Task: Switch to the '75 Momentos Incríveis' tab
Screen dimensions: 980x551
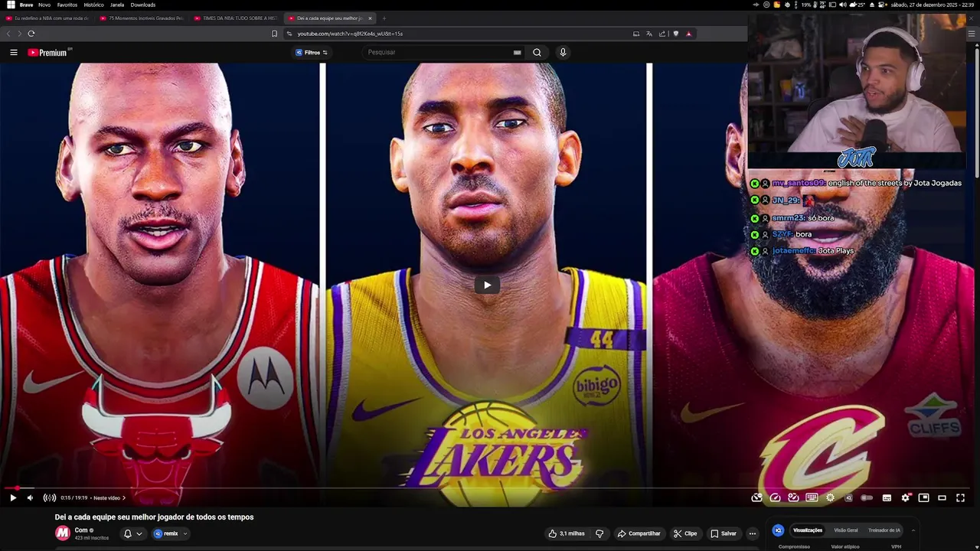Action: pyautogui.click(x=142, y=18)
